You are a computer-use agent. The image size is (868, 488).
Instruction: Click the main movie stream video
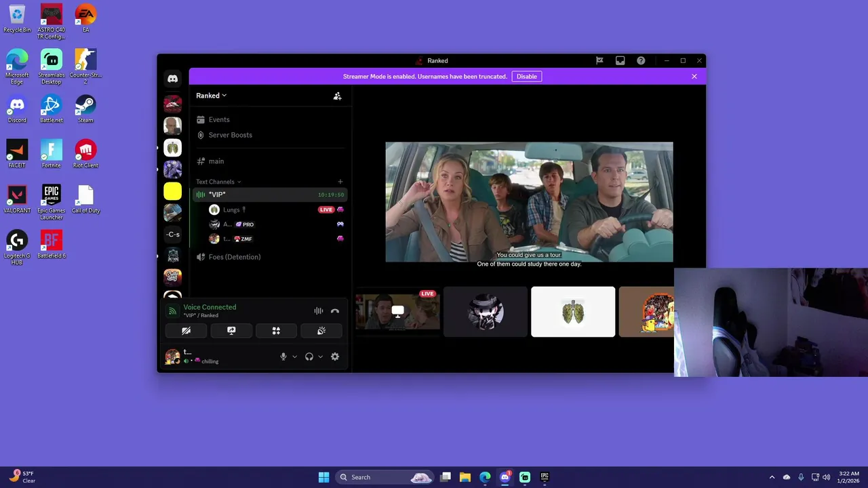point(529,202)
